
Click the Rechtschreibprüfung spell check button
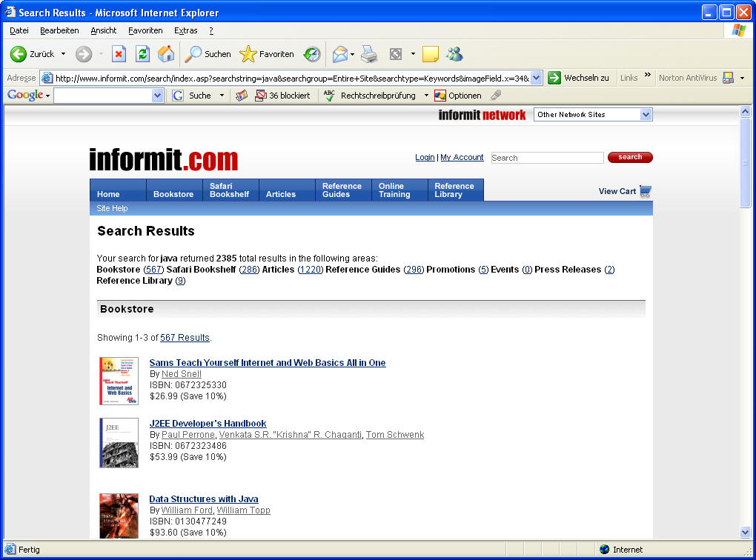coord(370,96)
